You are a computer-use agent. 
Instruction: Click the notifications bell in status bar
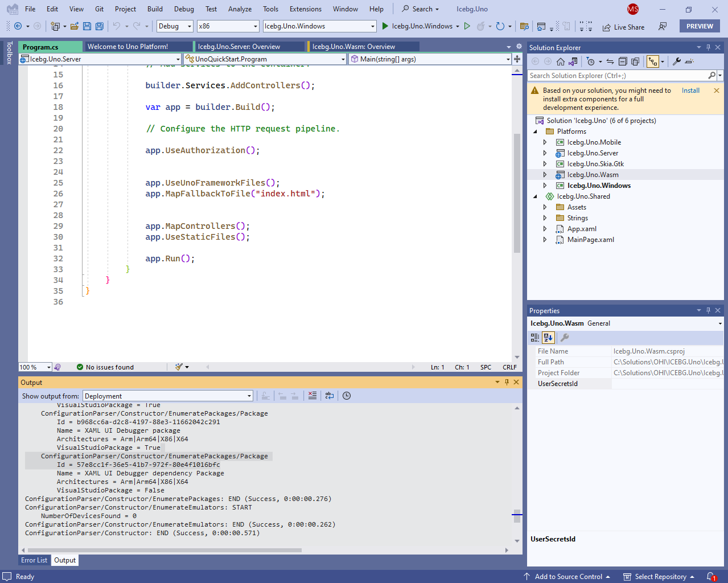pos(711,577)
